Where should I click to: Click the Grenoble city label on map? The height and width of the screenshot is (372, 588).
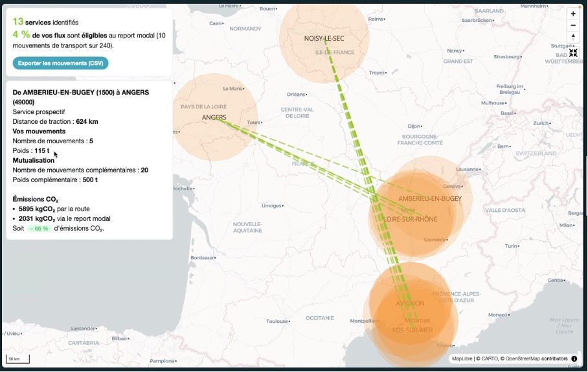pyautogui.click(x=435, y=240)
